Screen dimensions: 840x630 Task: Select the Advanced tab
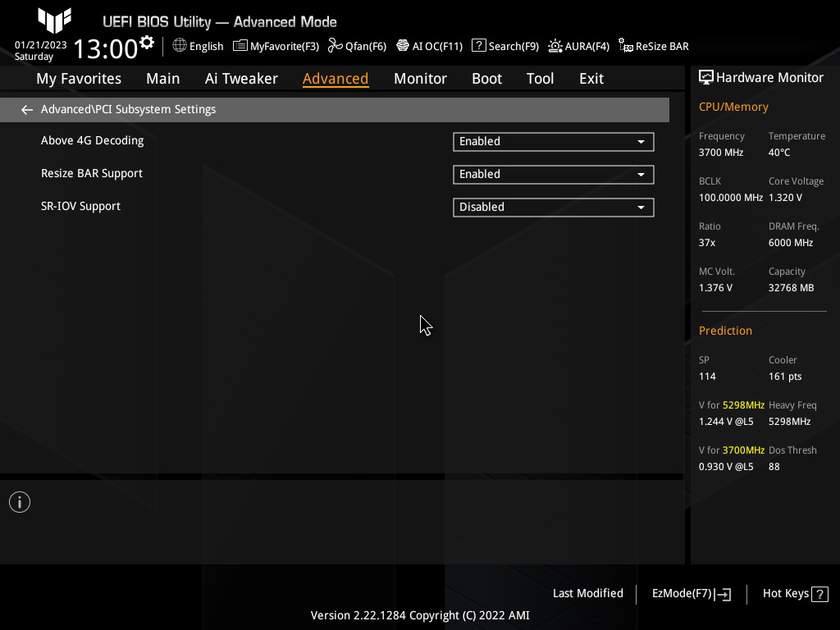tap(336, 79)
